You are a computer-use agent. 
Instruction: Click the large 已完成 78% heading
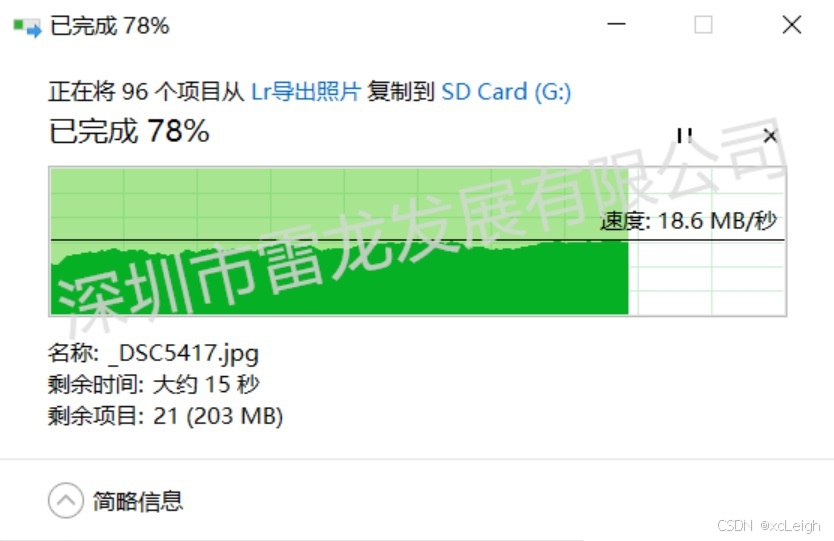(x=129, y=131)
